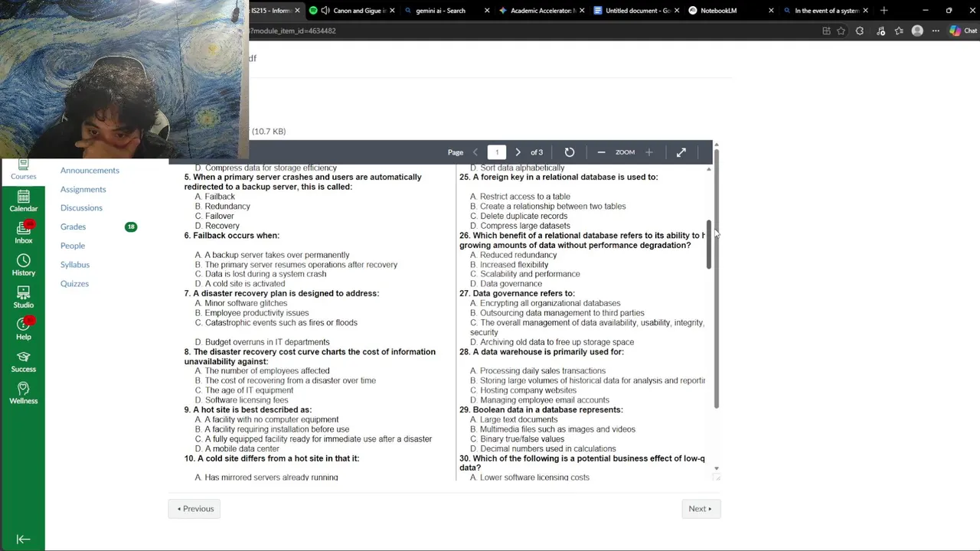Open browser extensions icon
Image resolution: width=980 pixels, height=551 pixels.
[x=860, y=31]
